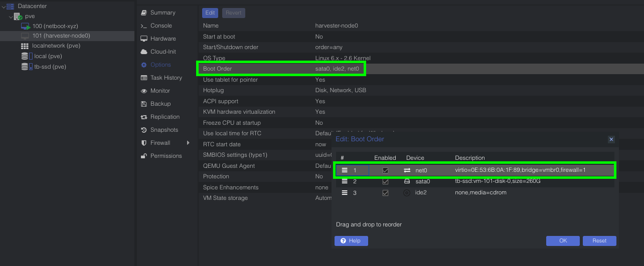Click the Revert button
This screenshot has width=644, height=266.
(x=234, y=13)
